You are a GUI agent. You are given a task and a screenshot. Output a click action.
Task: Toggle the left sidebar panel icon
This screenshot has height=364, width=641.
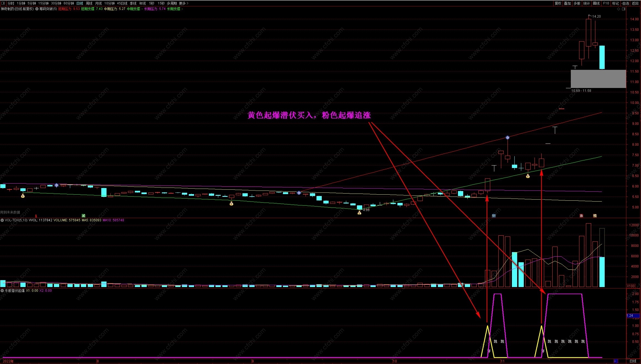tap(3, 3)
